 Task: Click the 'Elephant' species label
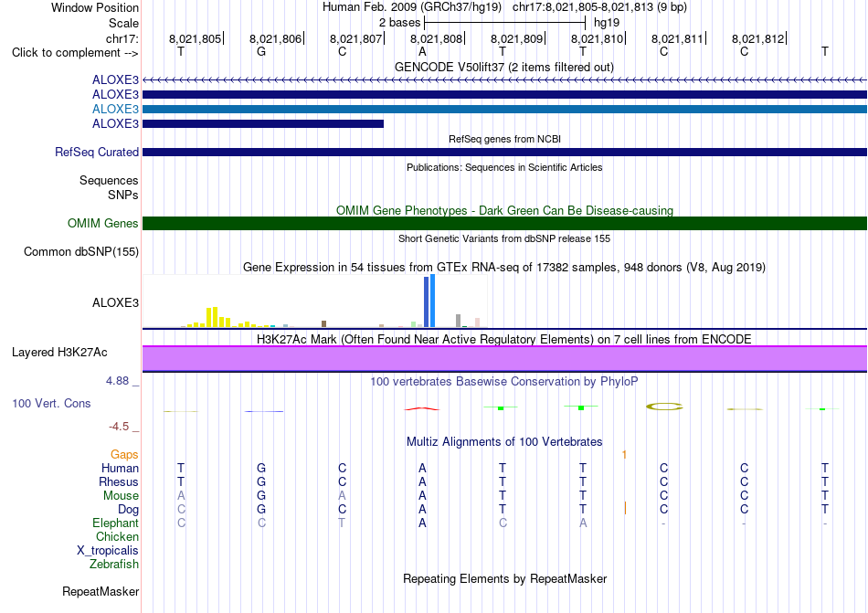(x=115, y=523)
